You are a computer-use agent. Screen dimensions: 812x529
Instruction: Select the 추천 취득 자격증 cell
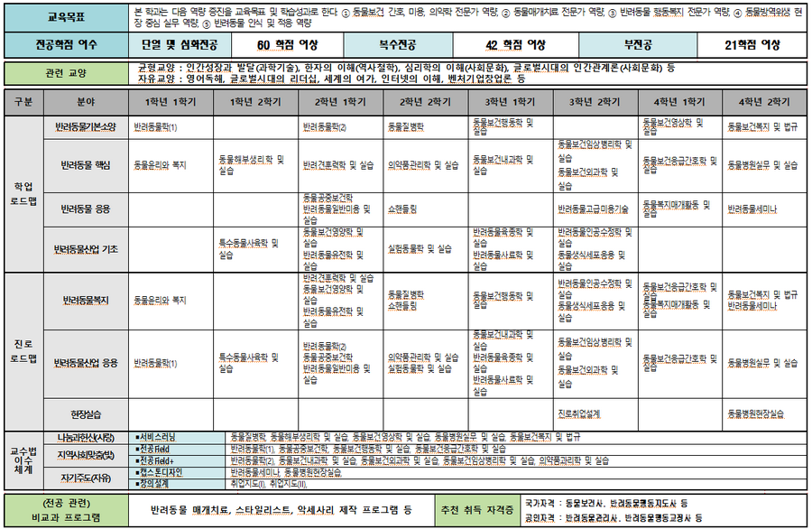(x=474, y=509)
